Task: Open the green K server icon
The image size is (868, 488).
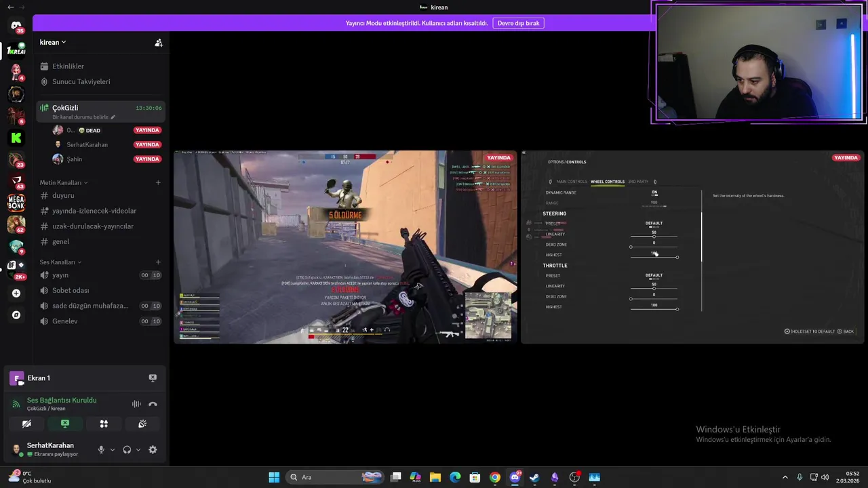Action: click(x=16, y=138)
